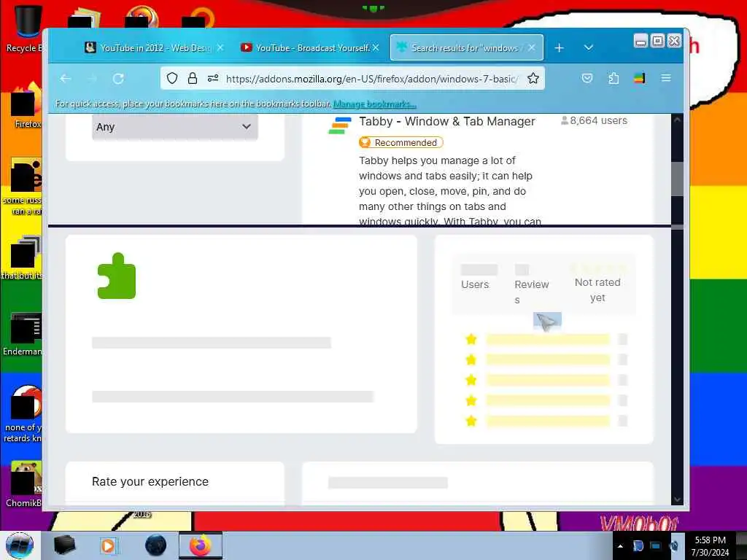Open the dark globe taskbar icon
The image size is (747, 560).
[x=155, y=545]
